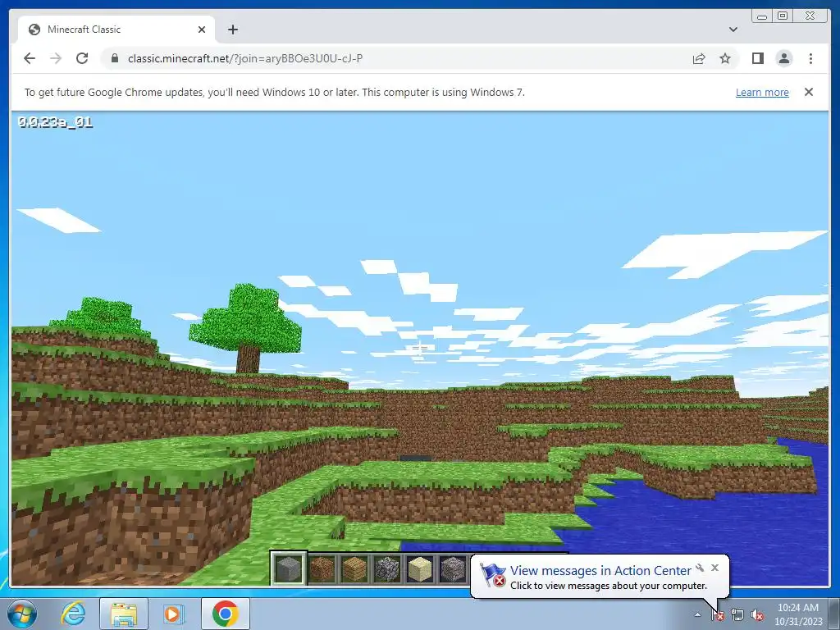Dismiss the Chrome update warning bar
Viewport: 840px width, 630px height.
pos(808,92)
